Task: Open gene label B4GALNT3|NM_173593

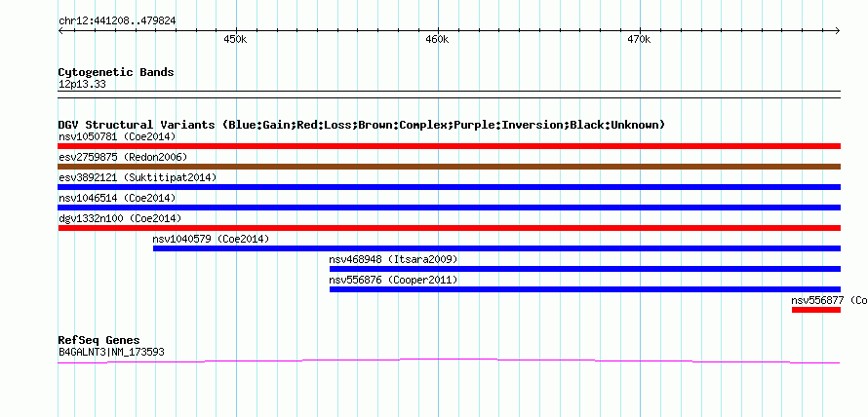Action: pyautogui.click(x=111, y=352)
